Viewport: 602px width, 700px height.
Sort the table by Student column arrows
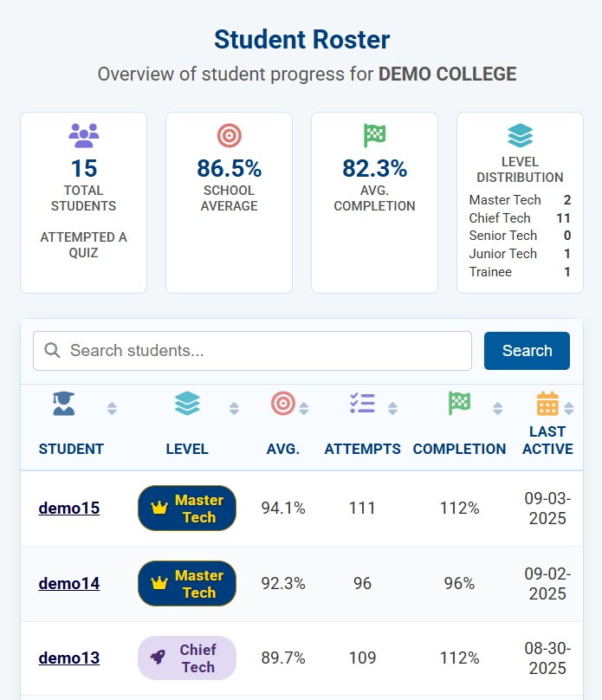point(112,408)
